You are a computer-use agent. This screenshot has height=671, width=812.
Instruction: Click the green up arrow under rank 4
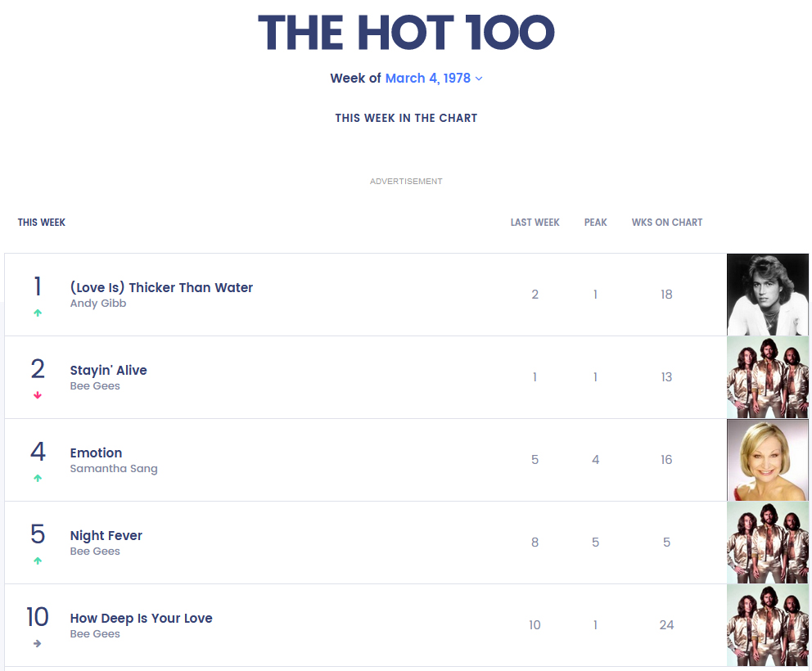(x=38, y=479)
